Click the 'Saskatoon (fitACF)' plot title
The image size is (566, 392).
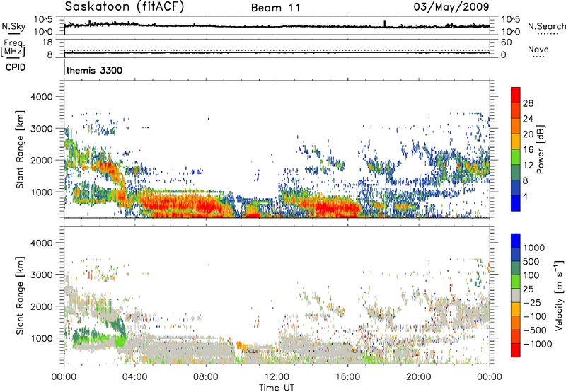coord(125,6)
